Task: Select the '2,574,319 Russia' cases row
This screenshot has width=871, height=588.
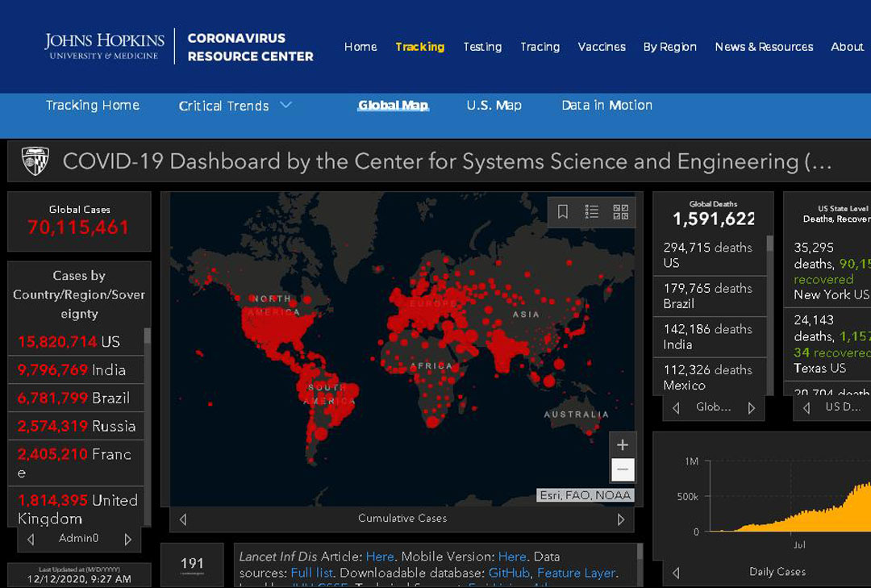Action: coord(76,426)
